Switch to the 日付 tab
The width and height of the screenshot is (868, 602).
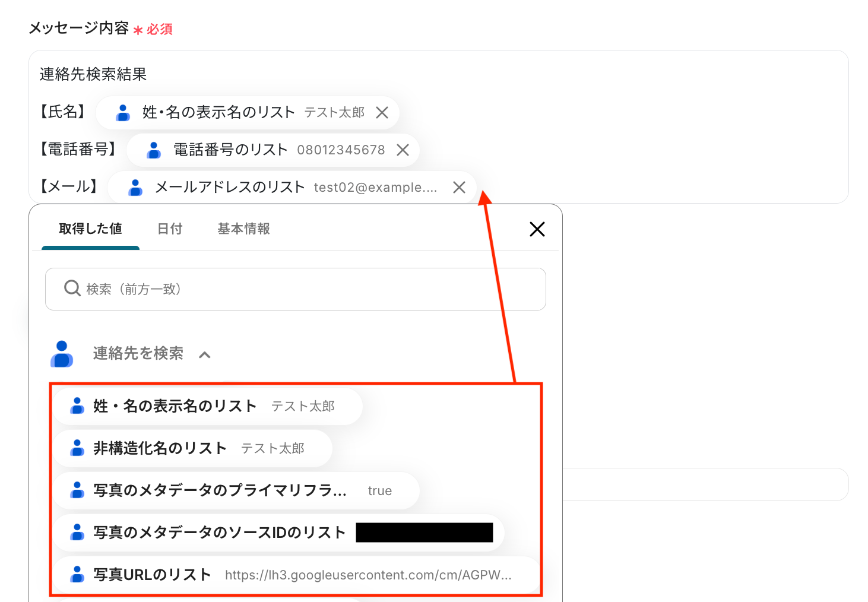tap(170, 229)
